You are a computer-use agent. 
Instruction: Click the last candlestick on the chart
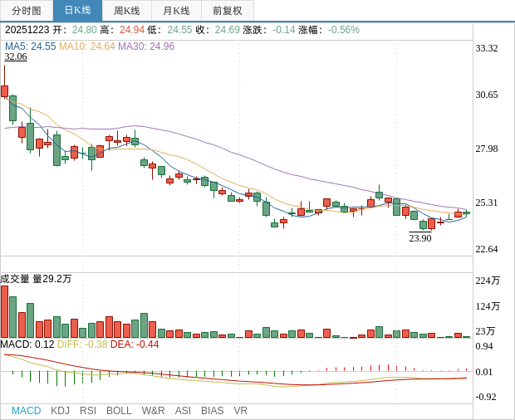click(466, 212)
